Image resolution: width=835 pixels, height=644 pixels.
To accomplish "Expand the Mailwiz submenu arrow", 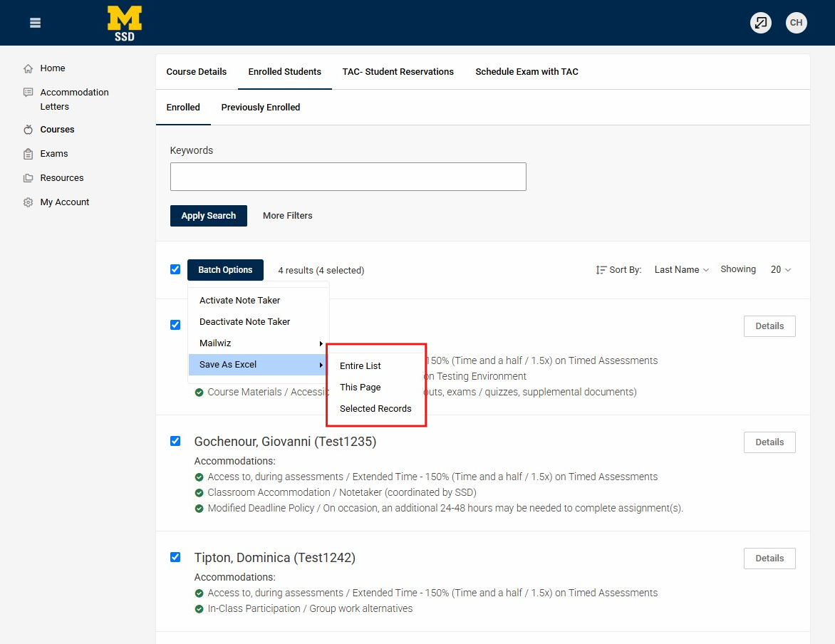I will tap(321, 343).
